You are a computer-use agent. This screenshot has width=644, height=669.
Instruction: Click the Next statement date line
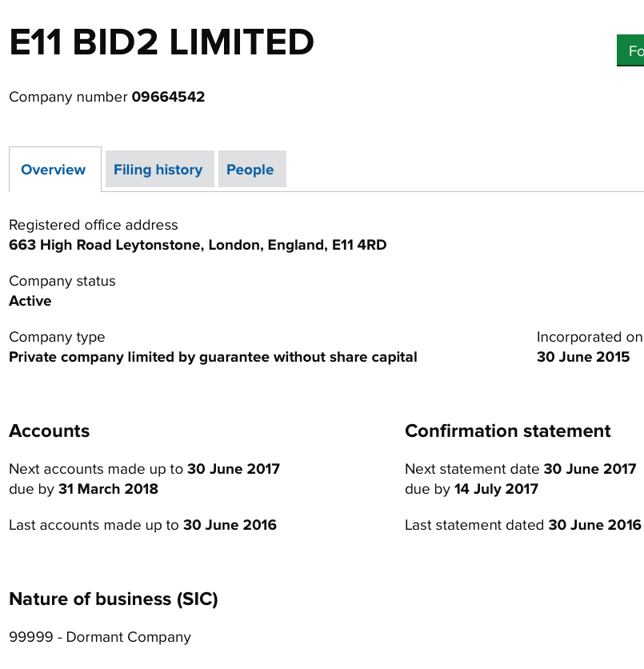(x=520, y=469)
